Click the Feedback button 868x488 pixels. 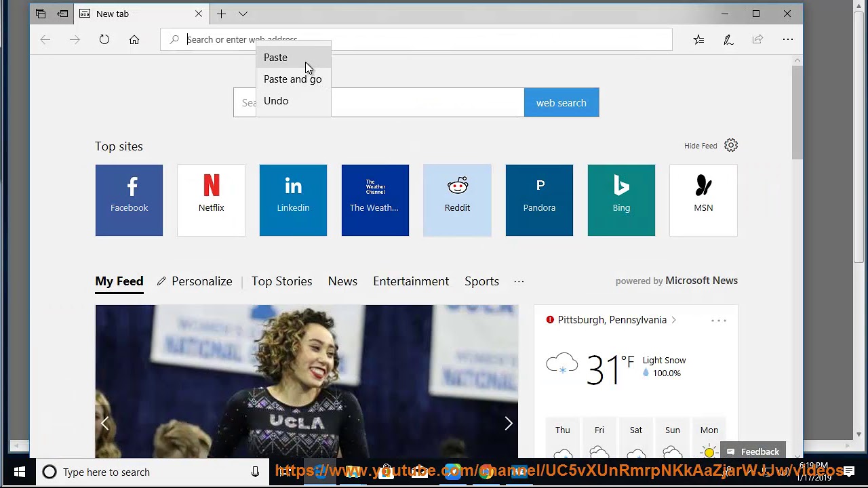pos(753,451)
